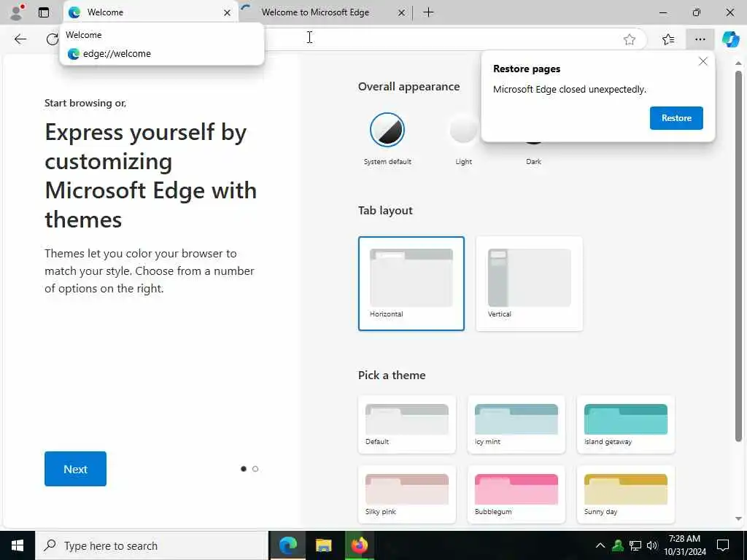Go to the second page dot

pyautogui.click(x=255, y=469)
